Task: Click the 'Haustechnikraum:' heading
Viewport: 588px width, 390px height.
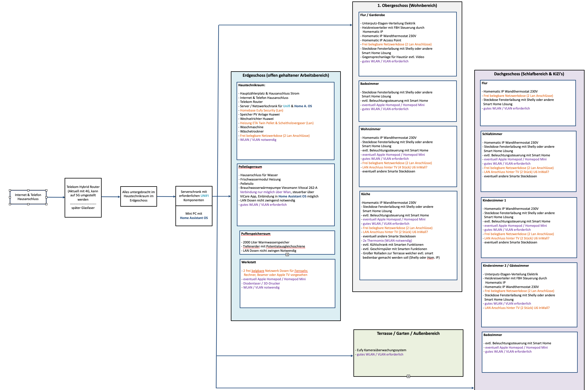Action: tap(252, 85)
